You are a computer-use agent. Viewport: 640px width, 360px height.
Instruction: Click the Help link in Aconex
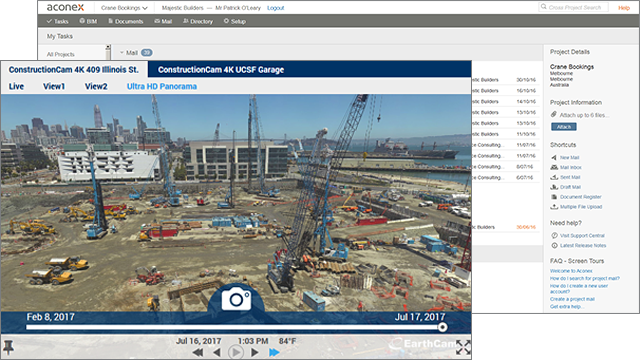[624, 8]
